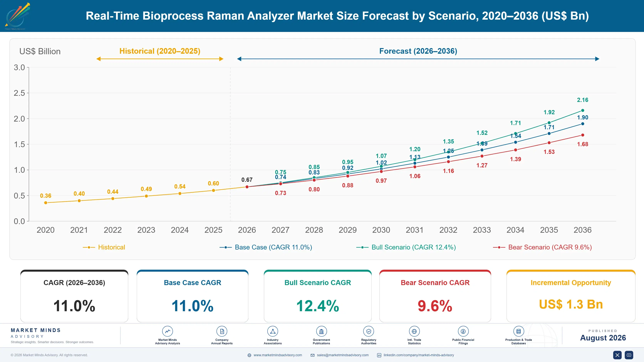Click the Production & Trade Databases icon
644x362 pixels.
click(x=518, y=331)
